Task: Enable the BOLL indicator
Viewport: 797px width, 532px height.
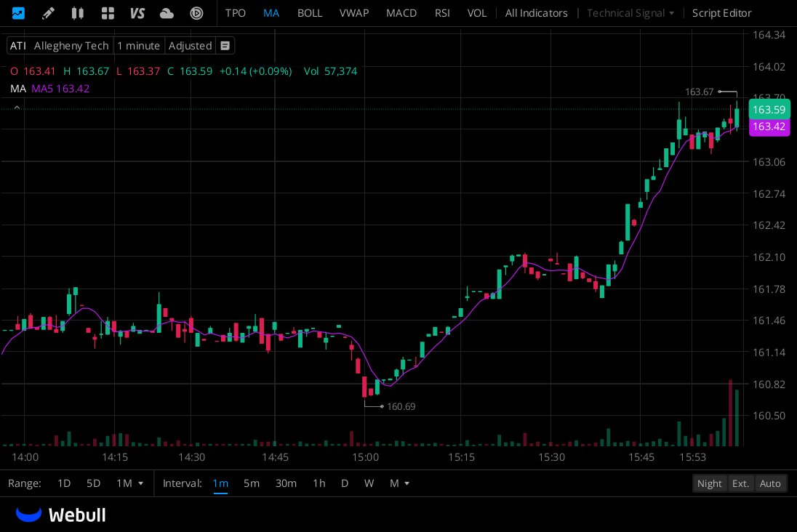Action: click(x=310, y=13)
